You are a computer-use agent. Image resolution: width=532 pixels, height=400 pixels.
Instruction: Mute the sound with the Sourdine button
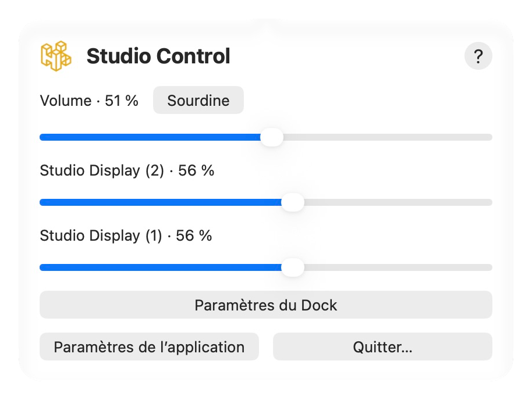click(198, 101)
